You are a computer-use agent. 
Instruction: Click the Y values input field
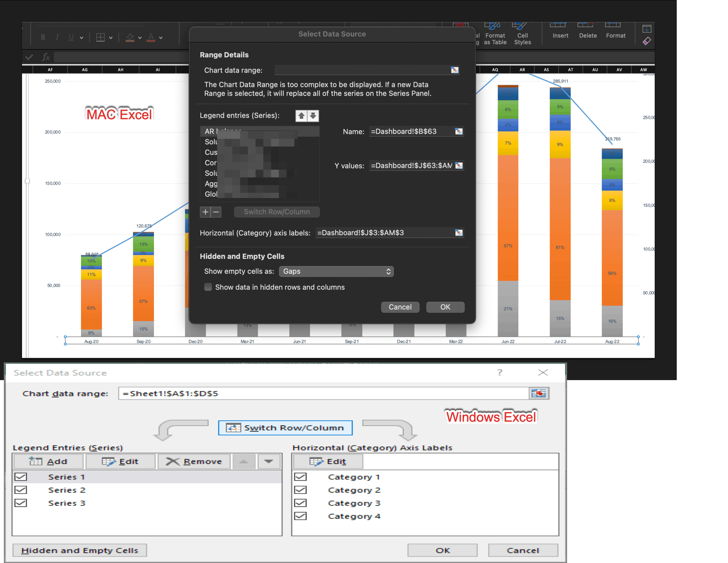[412, 166]
